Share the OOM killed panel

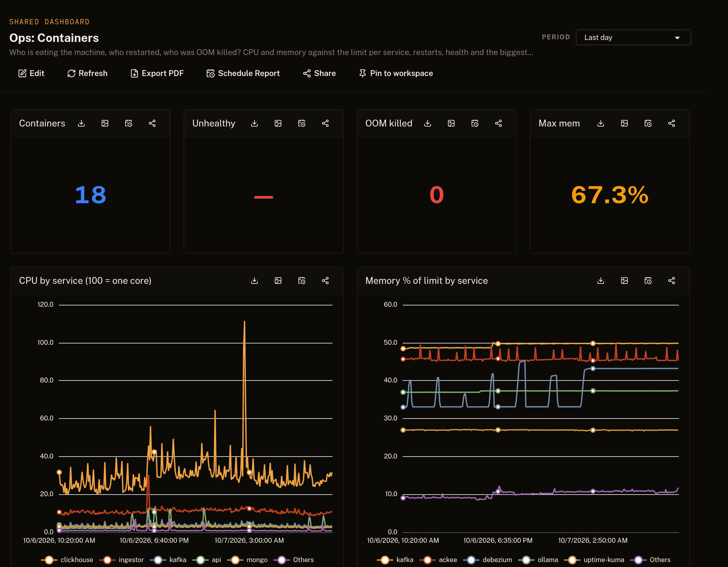(499, 123)
